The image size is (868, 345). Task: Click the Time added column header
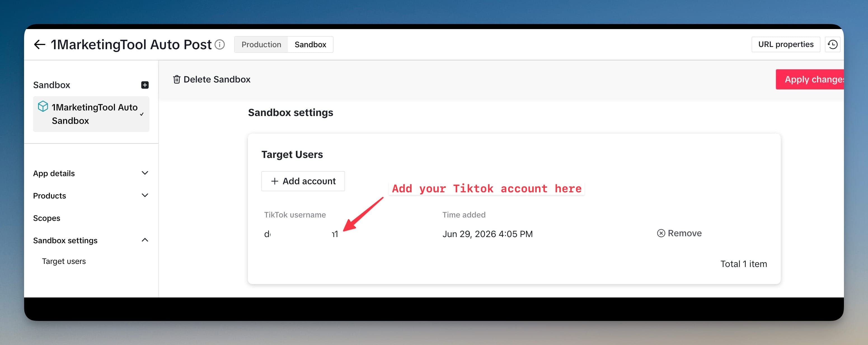[464, 215]
